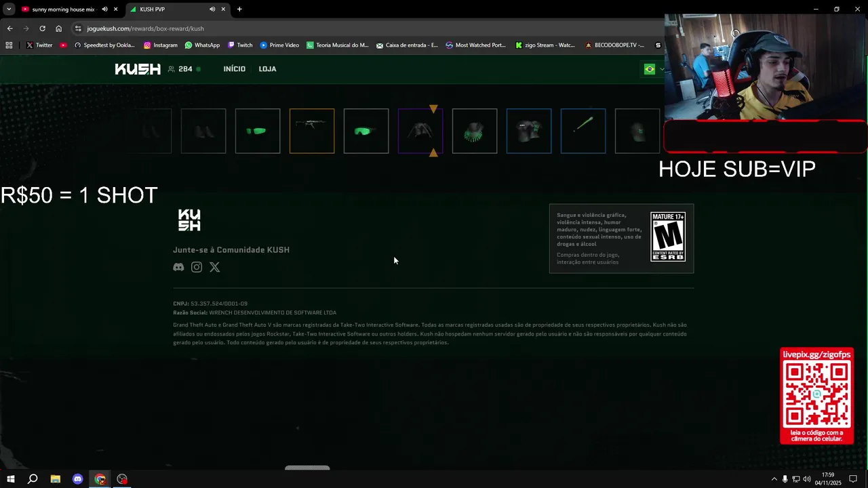Select the purple-framed jacket reward card
Viewport: 868px width, 488px height.
[x=420, y=131]
